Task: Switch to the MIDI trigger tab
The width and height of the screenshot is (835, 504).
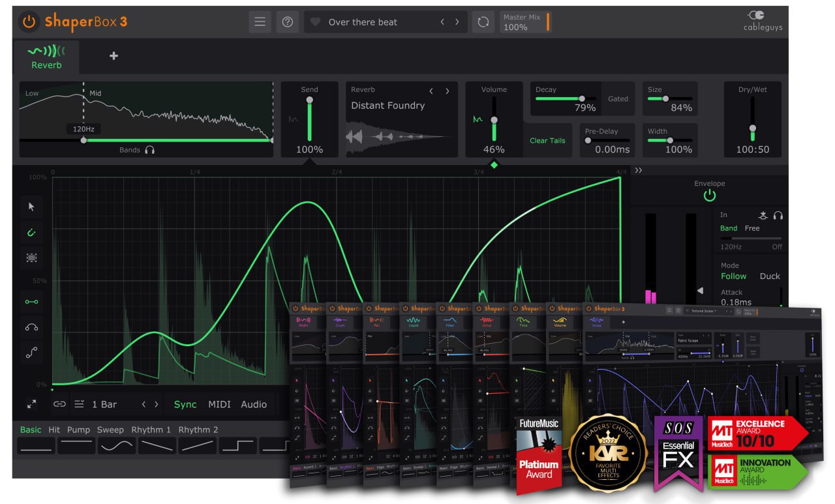Action: (x=219, y=404)
